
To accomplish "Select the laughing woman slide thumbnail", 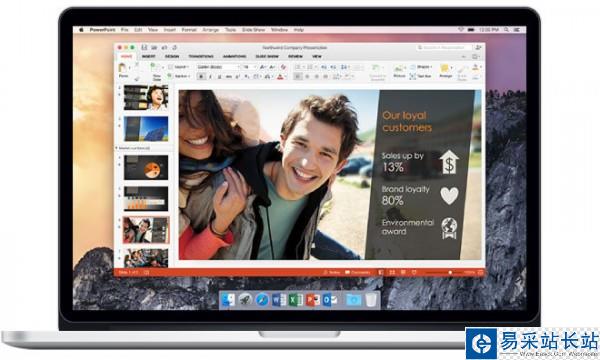I will [146, 98].
